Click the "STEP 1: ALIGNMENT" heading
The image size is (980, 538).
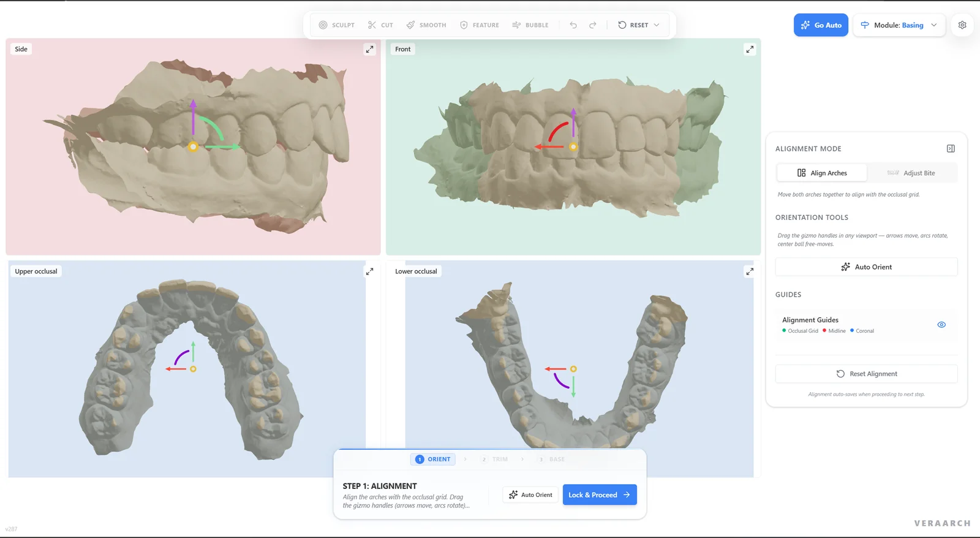(x=380, y=486)
